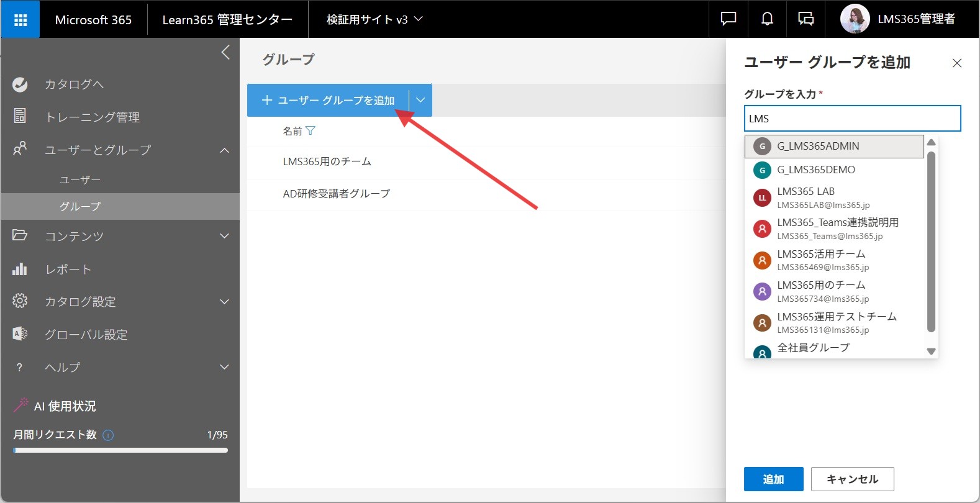Screen dimensions: 980x503
Task: Click the トレーニング管理 list icon
Action: [20, 116]
